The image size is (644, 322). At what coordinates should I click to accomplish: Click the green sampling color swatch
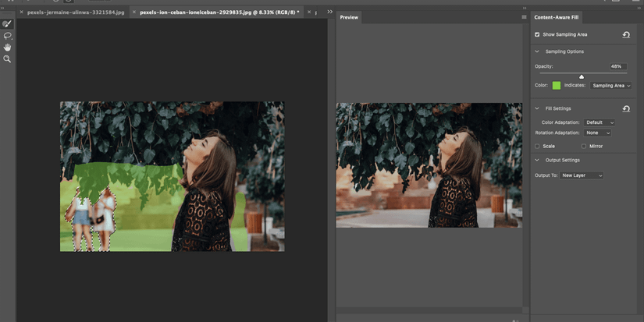click(x=557, y=86)
